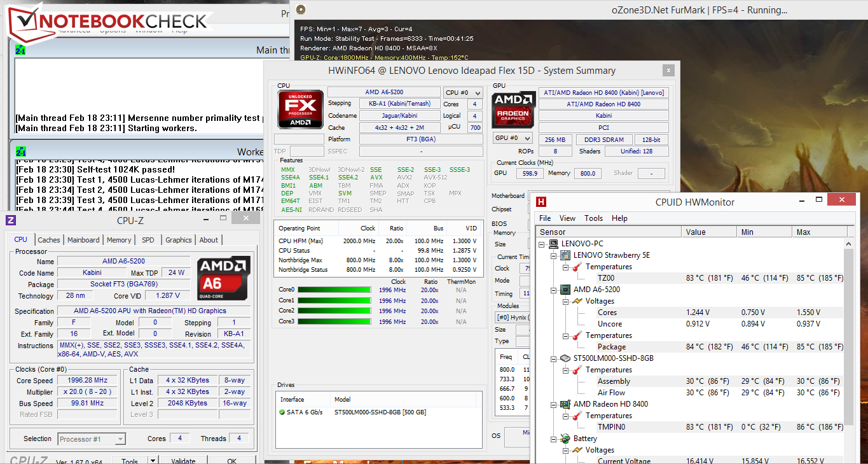The height and width of the screenshot is (464, 868).
Task: Click the motherboard icon beside LENOVO Strawberry 5E
Action: point(565,255)
